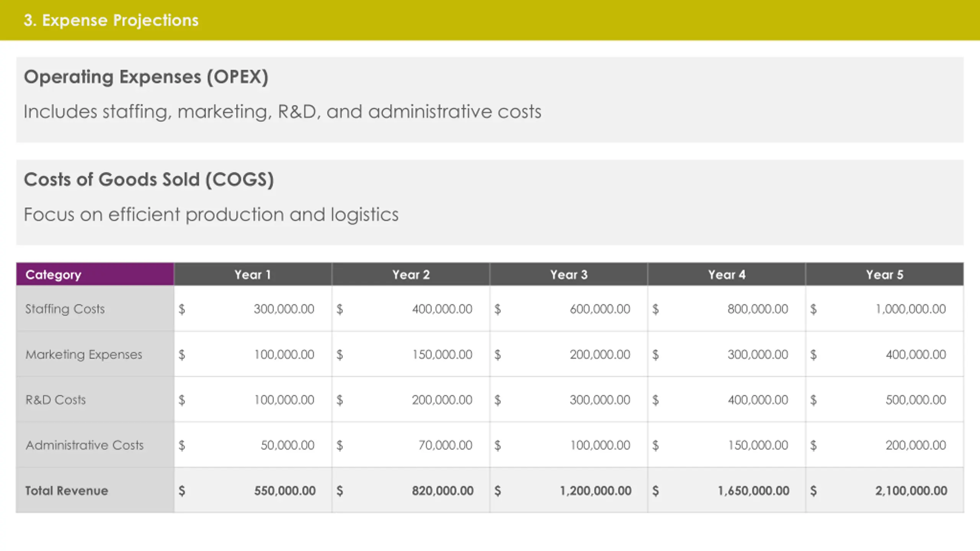Select the Costs of Goods Sold (COGS) heading
980x551 pixels.
pos(149,179)
